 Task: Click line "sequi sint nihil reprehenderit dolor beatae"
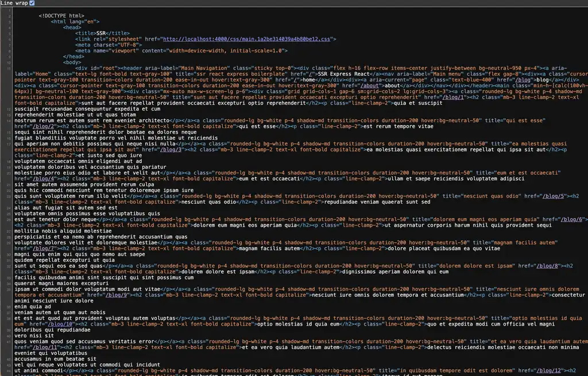tap(106, 132)
